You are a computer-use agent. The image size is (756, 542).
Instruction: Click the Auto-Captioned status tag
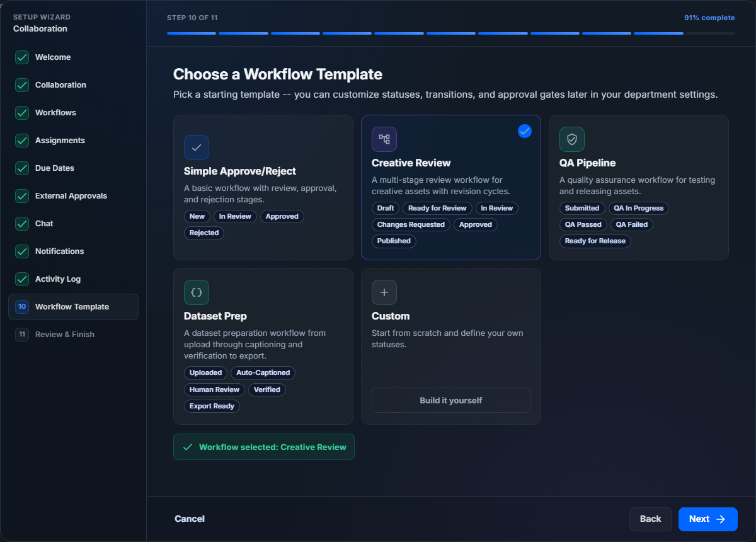263,372
